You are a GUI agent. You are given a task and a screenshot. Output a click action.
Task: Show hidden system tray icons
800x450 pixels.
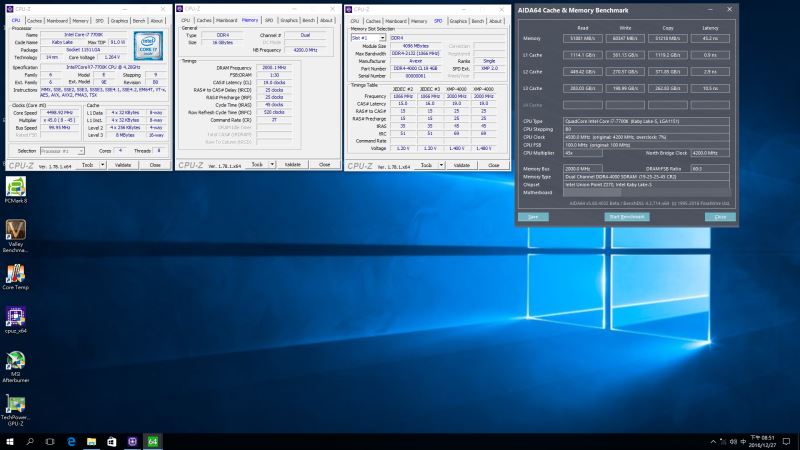pyautogui.click(x=713, y=442)
